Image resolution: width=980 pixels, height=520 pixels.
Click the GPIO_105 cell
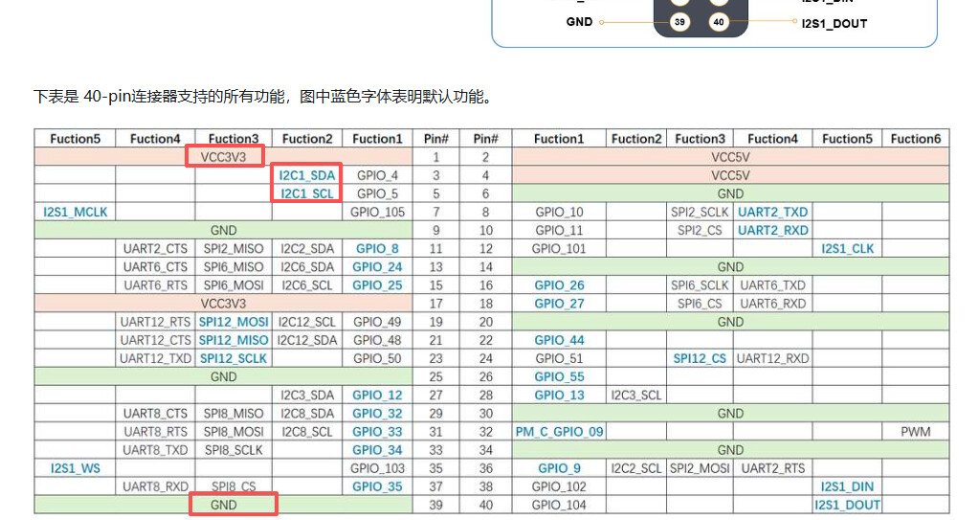click(x=377, y=212)
